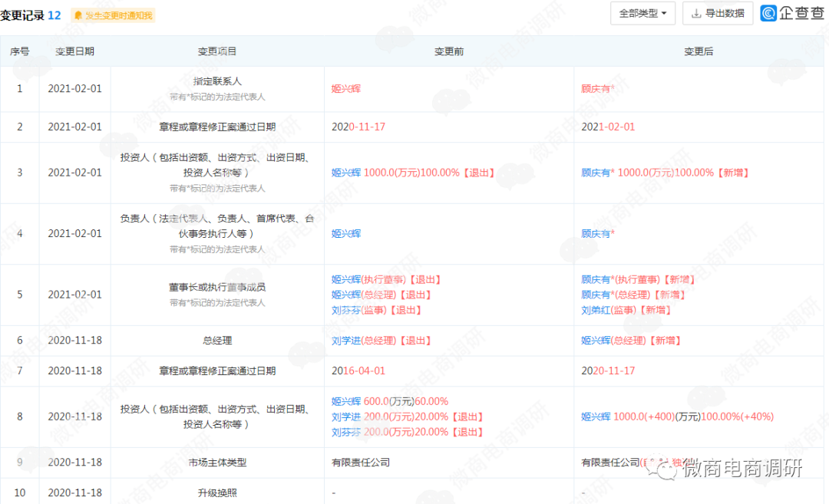Select the 2020-11-17 after-change value in row 7
This screenshot has height=504, width=829.
click(608, 371)
